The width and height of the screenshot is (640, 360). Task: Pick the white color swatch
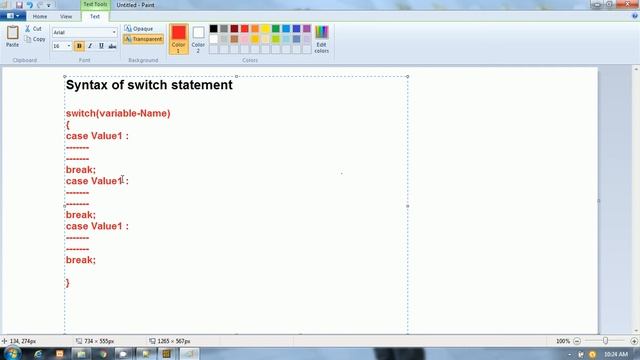click(213, 39)
